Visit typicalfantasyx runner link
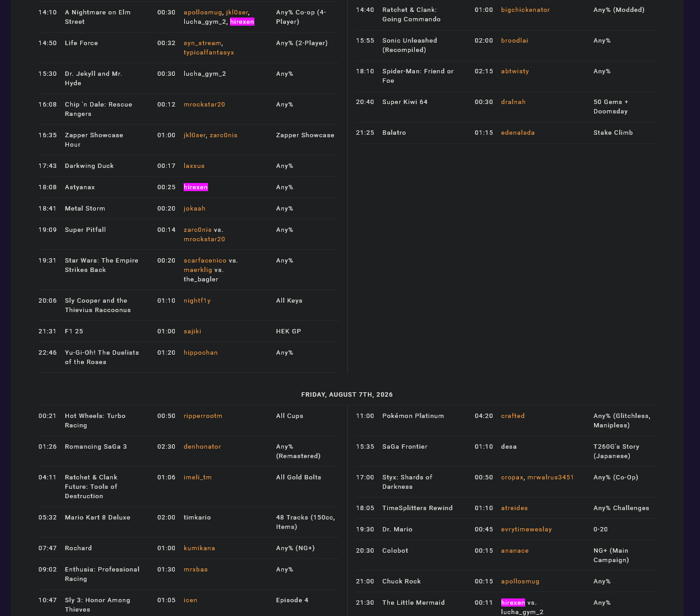This screenshot has width=700, height=616. [x=209, y=53]
